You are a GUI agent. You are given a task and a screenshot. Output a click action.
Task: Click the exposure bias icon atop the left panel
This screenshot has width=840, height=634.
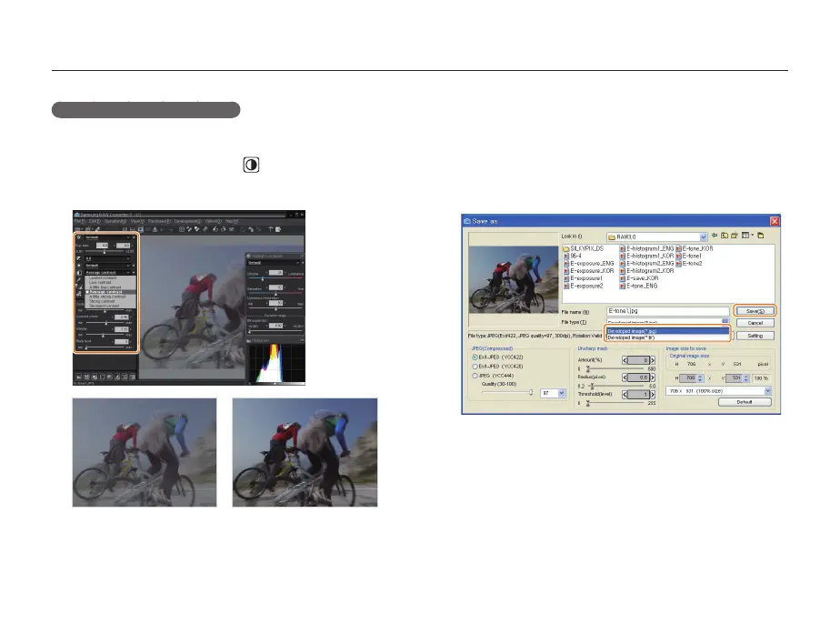79,237
